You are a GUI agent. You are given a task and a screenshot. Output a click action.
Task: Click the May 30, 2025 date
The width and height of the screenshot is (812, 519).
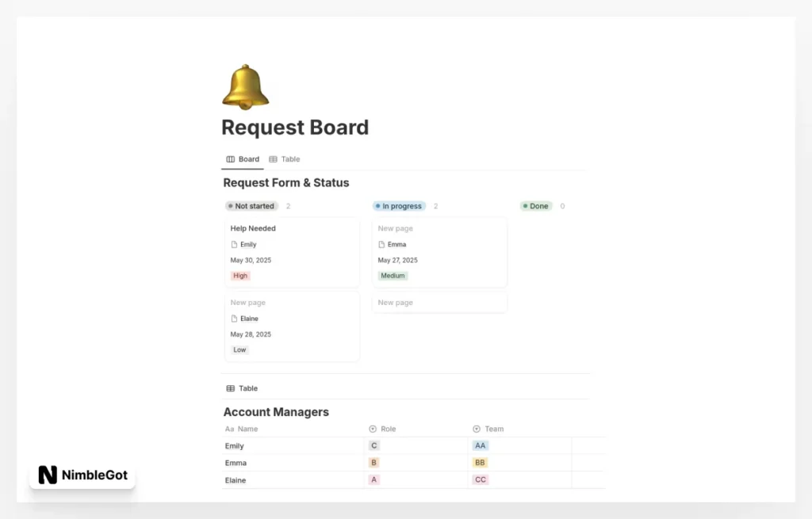point(251,260)
